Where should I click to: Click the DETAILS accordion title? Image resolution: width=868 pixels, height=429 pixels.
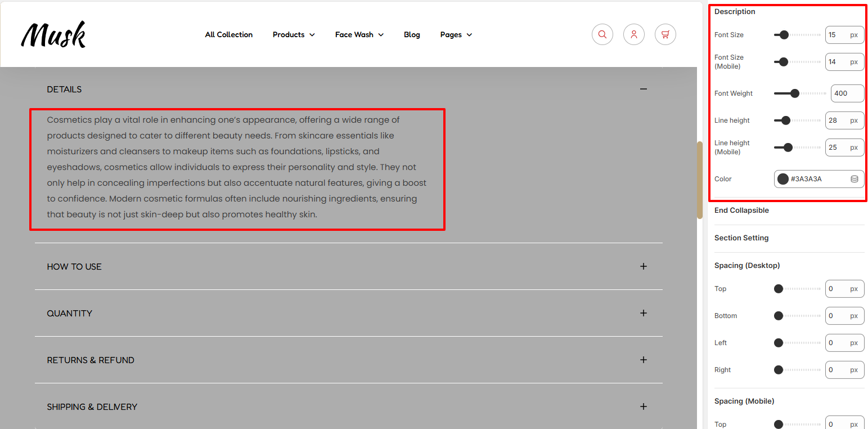[x=64, y=90]
